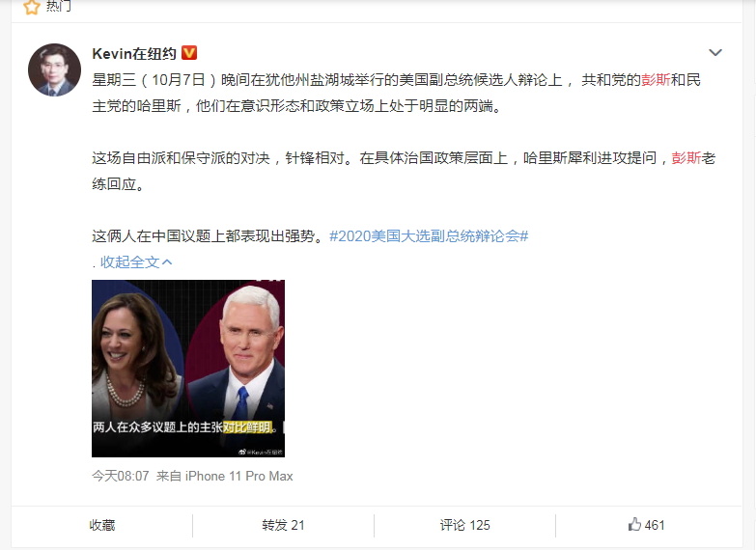Click the star icon beside 热门
This screenshot has width=756, height=550.
32,7
